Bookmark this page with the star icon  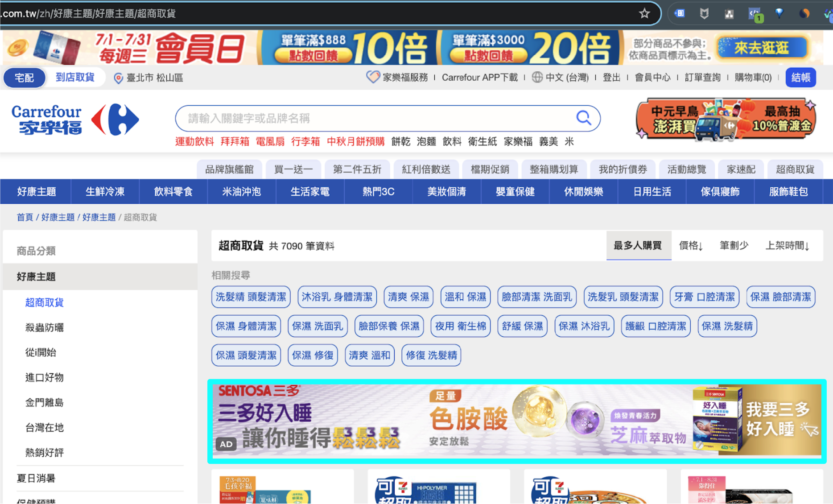tap(644, 13)
